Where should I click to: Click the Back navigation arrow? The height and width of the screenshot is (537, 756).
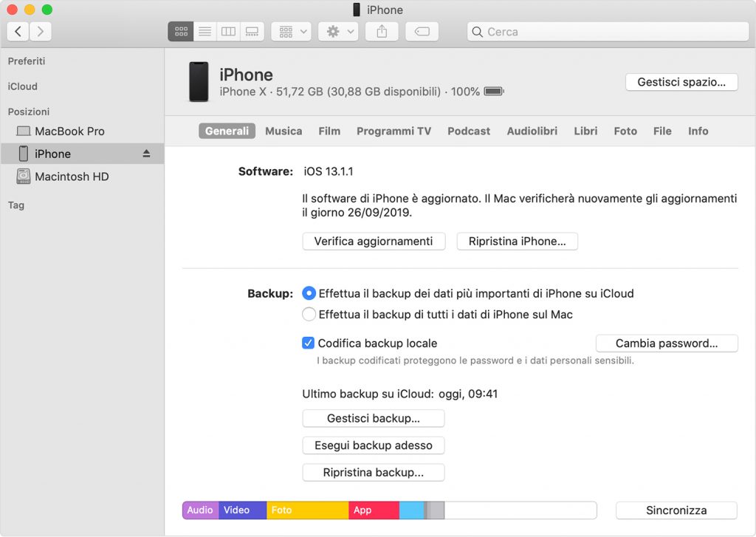(x=18, y=31)
